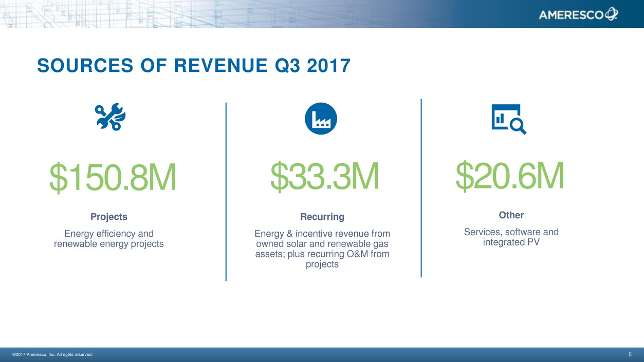Click the 'Energy efficiency and renewable energy projects' text
Image resolution: width=644 pixels, height=362 pixels.
tap(109, 239)
